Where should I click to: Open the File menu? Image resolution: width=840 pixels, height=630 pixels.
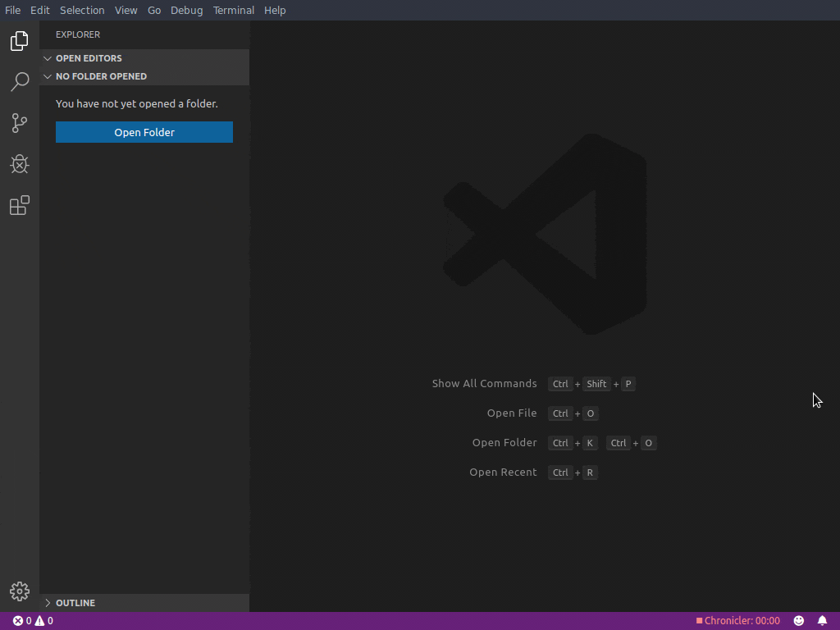pos(13,10)
